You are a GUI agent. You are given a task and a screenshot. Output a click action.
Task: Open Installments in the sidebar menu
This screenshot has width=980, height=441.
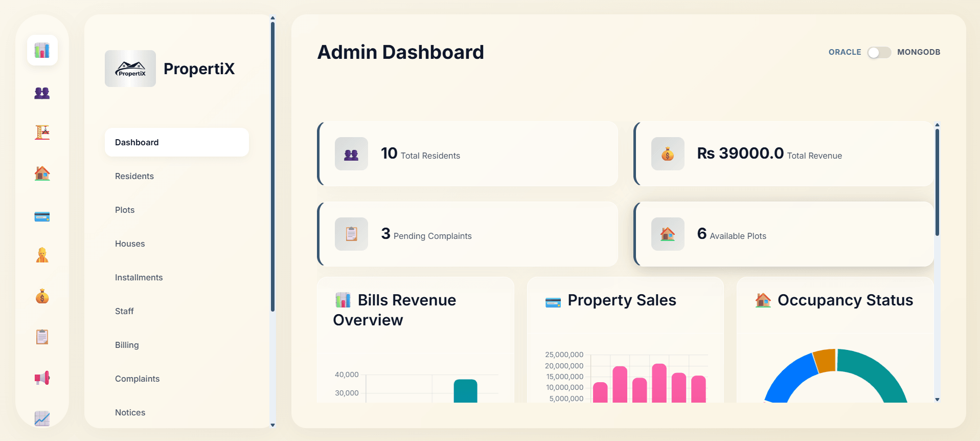click(177, 277)
